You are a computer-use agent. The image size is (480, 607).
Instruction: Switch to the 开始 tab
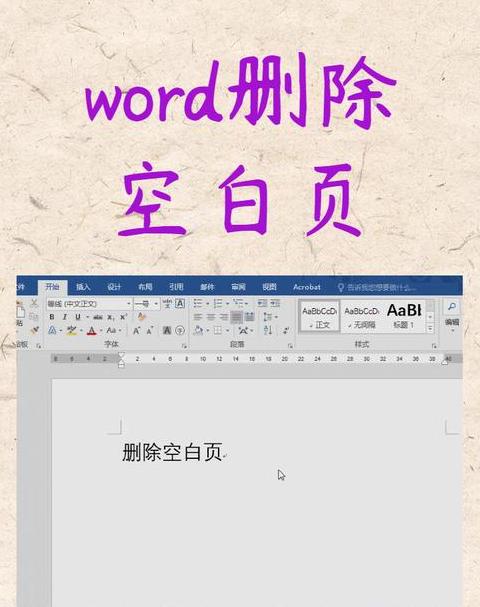(52, 286)
